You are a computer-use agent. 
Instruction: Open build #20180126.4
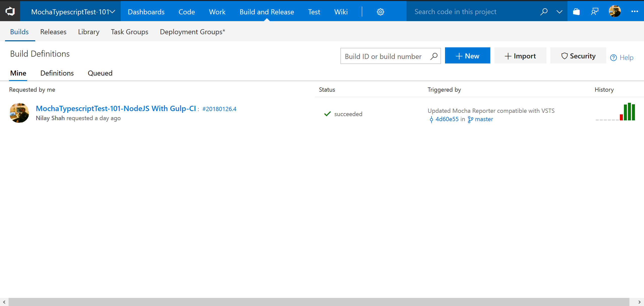tap(219, 109)
